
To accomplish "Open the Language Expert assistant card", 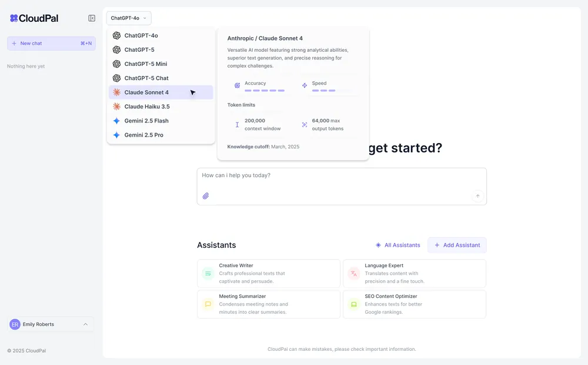I will coord(415,273).
